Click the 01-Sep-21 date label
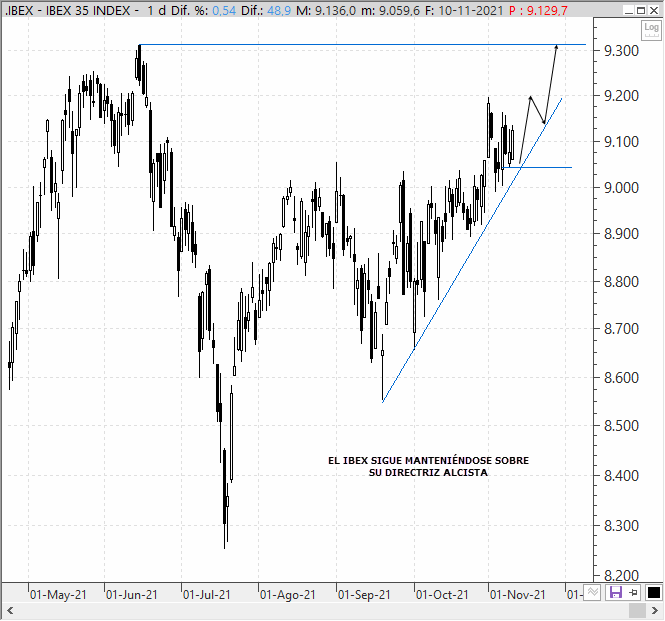This screenshot has width=665, height=621. coord(364,595)
